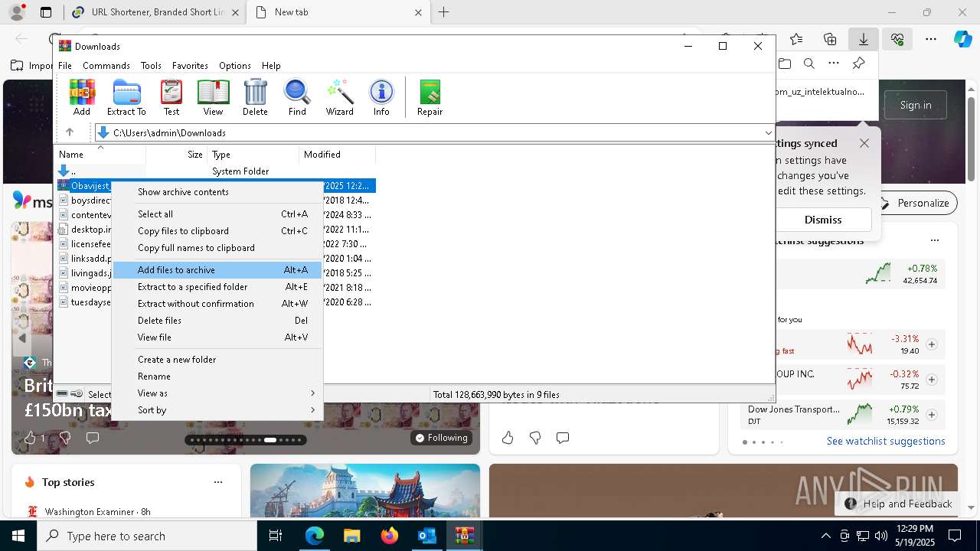Image resolution: width=980 pixels, height=551 pixels.
Task: Select Copy full names to clipboard
Action: coord(217,247)
